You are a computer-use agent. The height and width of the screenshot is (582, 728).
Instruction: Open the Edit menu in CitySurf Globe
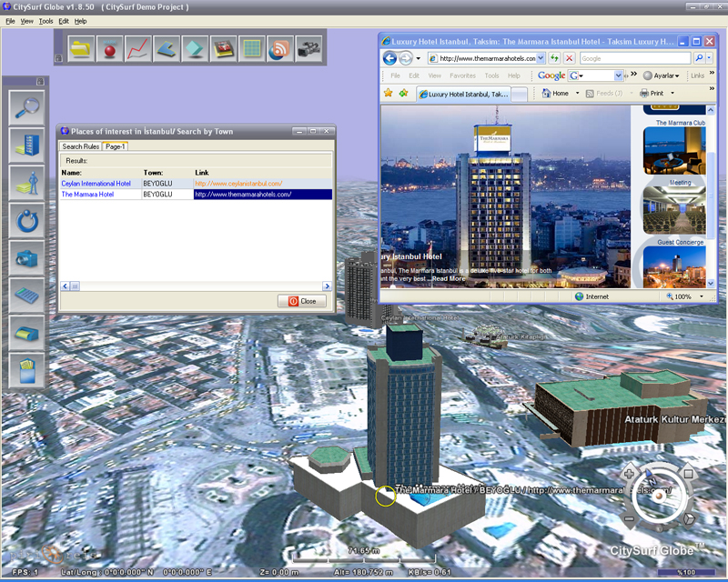point(64,21)
